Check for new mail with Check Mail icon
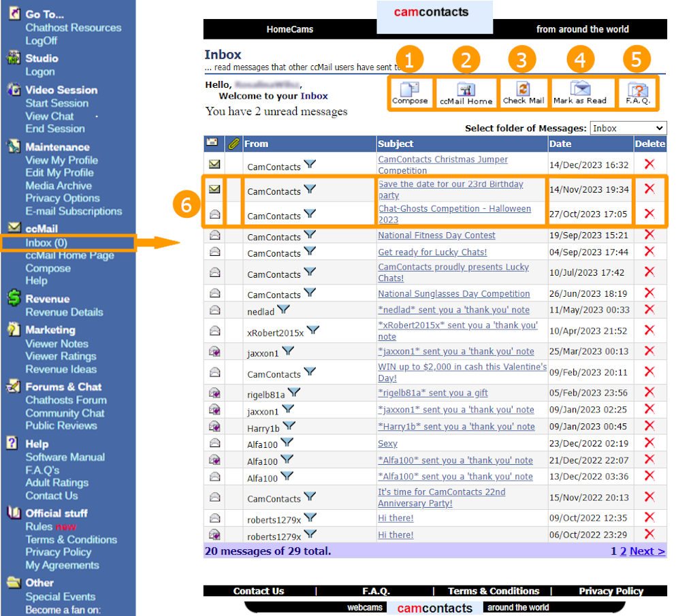The width and height of the screenshot is (676, 616). (523, 93)
